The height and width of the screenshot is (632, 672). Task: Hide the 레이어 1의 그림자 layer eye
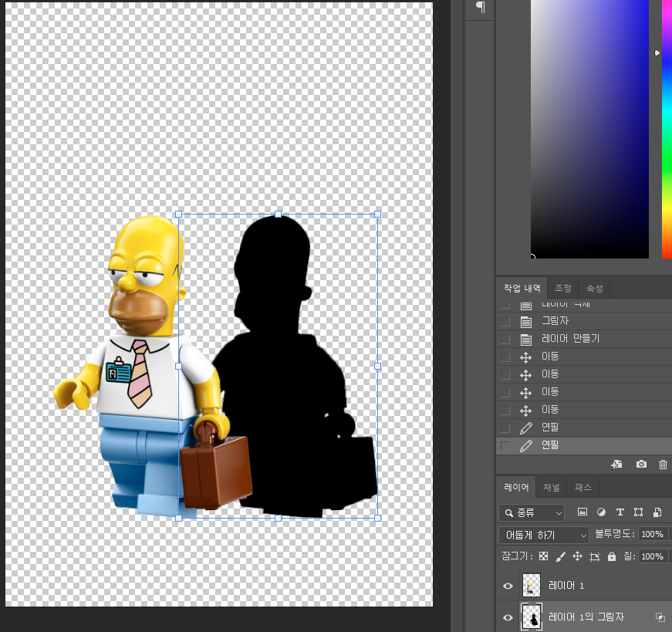(508, 617)
